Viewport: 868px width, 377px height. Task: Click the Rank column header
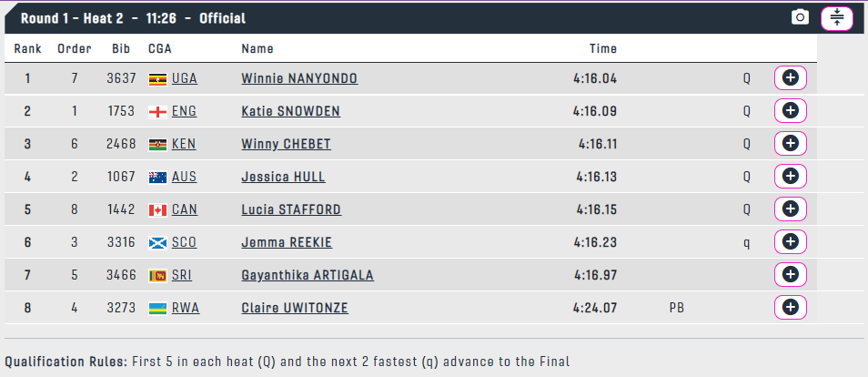(27, 49)
